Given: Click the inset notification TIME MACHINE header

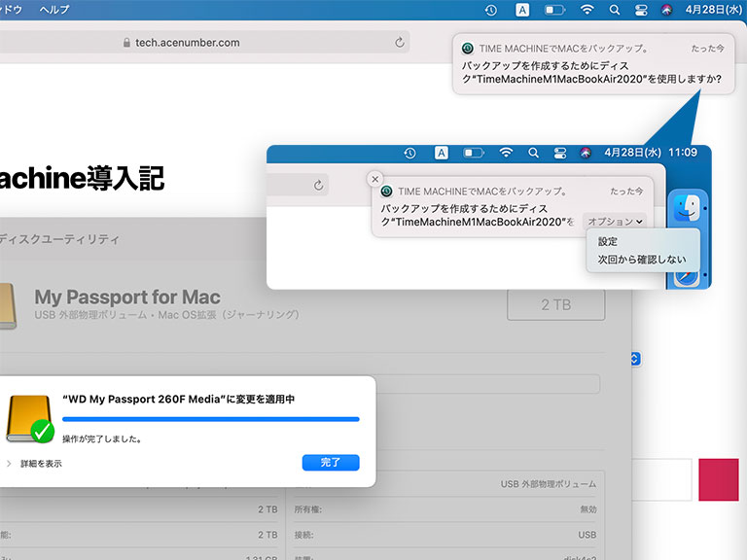Looking at the screenshot, I should [482, 192].
